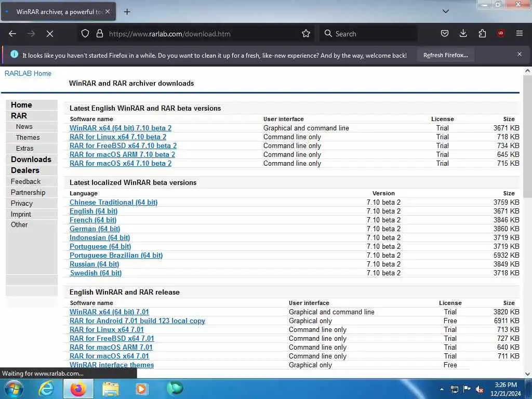
Task: Download RAR for macOS x64 7.10 beta 2
Action: (x=121, y=163)
